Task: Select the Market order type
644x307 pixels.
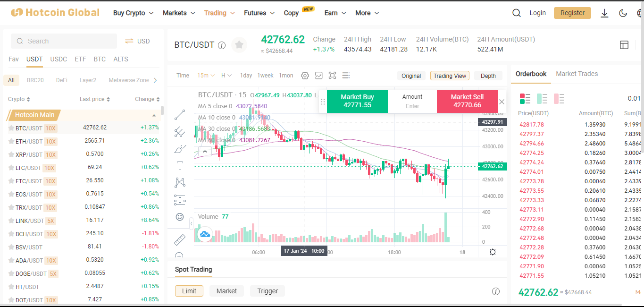Action: pos(226,291)
